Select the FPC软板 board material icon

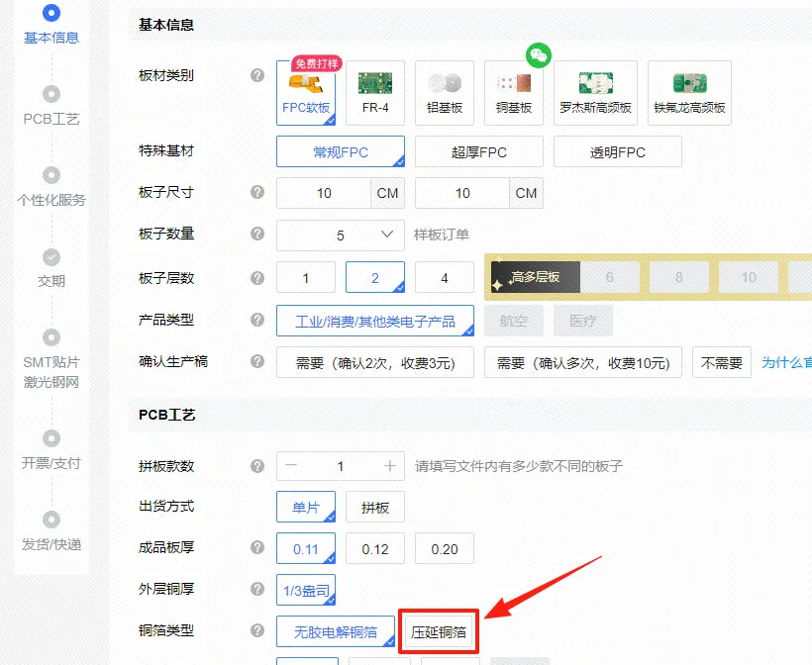click(x=305, y=91)
